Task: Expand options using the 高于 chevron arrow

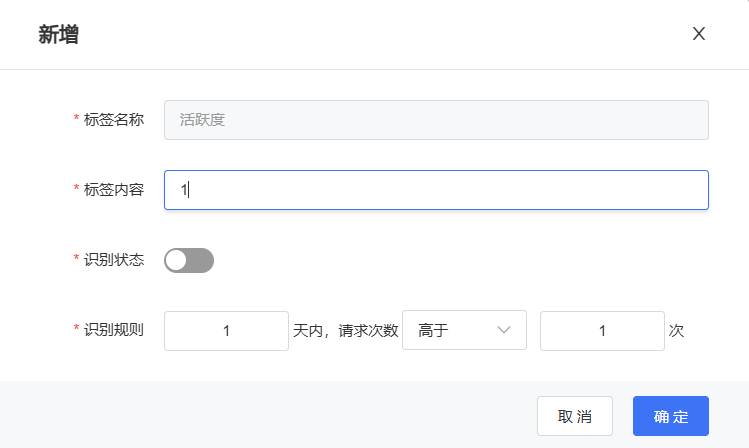Action: coord(503,330)
